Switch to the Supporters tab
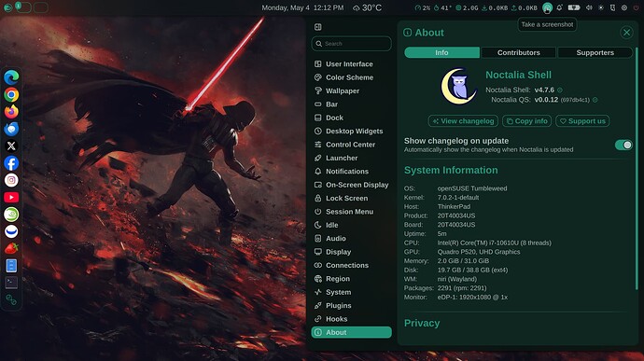Viewport: 644px width, 361px height. [x=595, y=52]
